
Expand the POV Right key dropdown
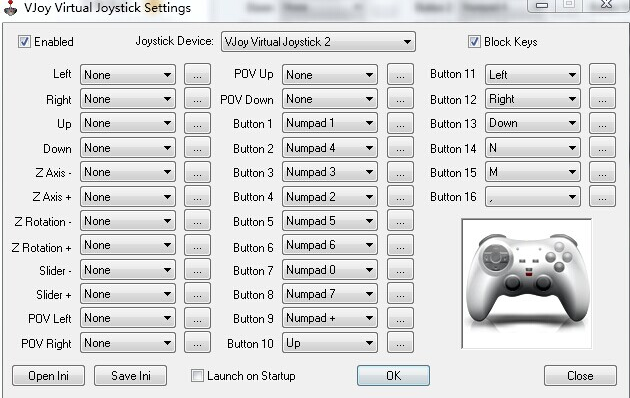click(x=128, y=343)
